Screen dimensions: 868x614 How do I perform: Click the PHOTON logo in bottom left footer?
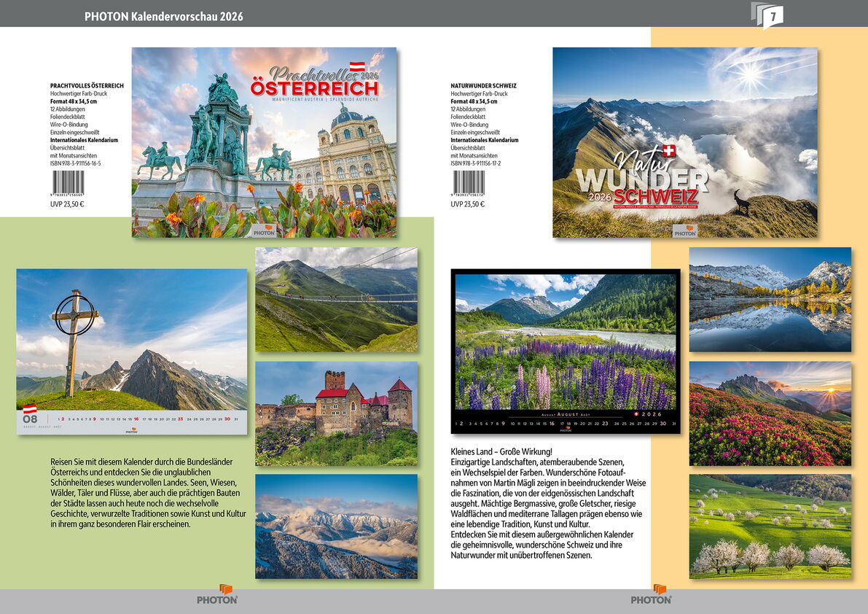[x=217, y=595]
